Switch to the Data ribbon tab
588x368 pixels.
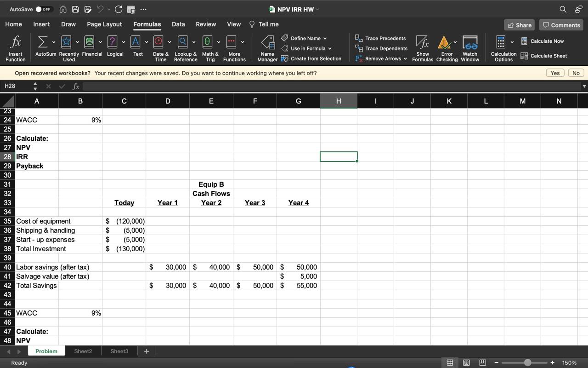[x=178, y=24]
